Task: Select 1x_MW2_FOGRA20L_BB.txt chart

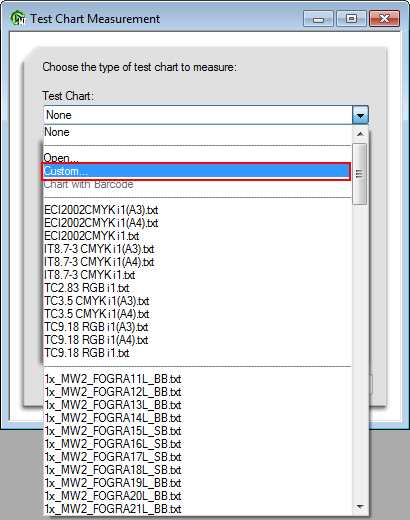Action: (197, 496)
